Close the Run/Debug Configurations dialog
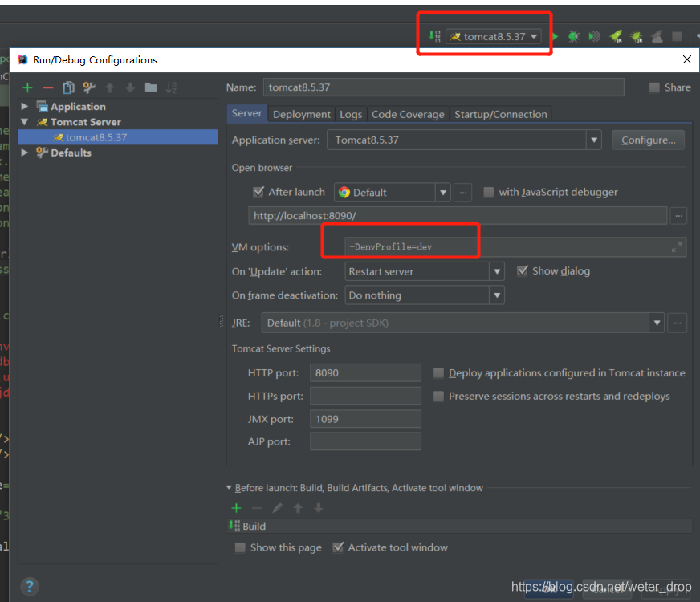700x602 pixels. coord(686,59)
